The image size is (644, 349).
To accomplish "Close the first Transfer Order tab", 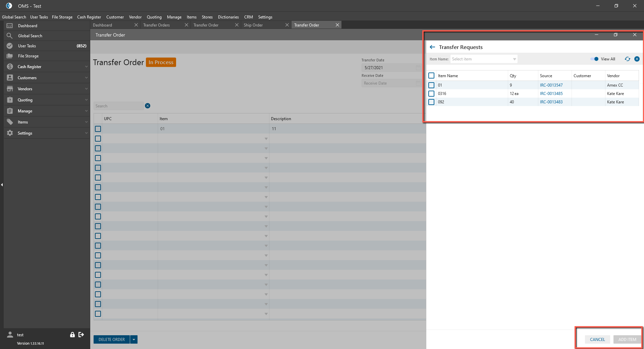I will tap(237, 25).
